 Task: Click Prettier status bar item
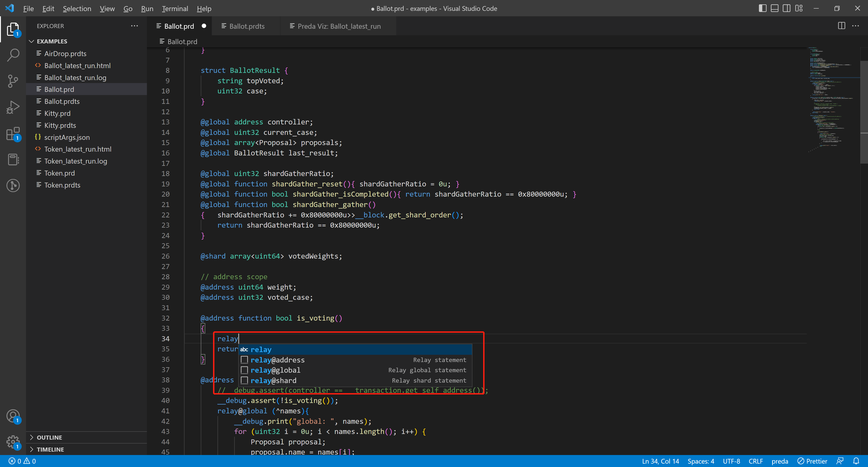[x=812, y=461]
